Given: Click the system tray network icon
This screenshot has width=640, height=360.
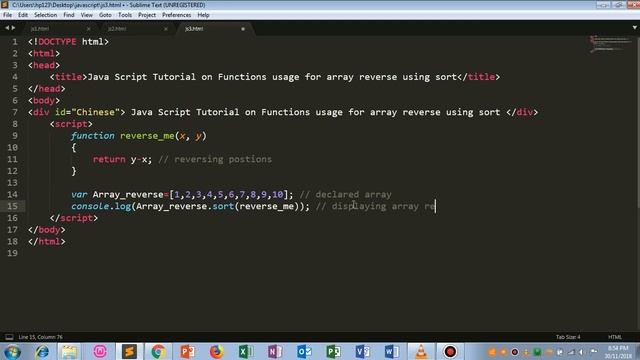Looking at the screenshot, I should (x=571, y=352).
